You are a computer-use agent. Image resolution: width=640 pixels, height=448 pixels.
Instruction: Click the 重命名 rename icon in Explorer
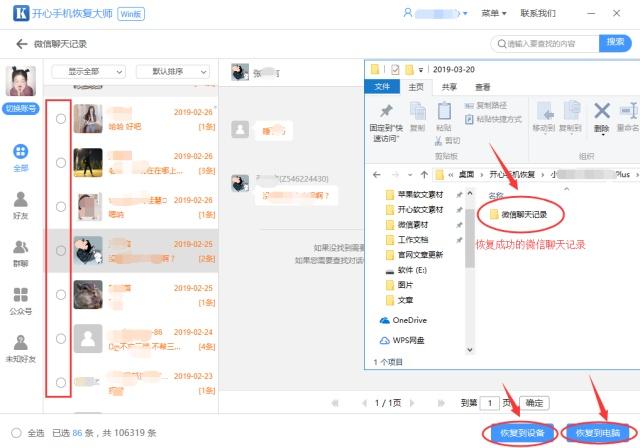click(x=629, y=111)
